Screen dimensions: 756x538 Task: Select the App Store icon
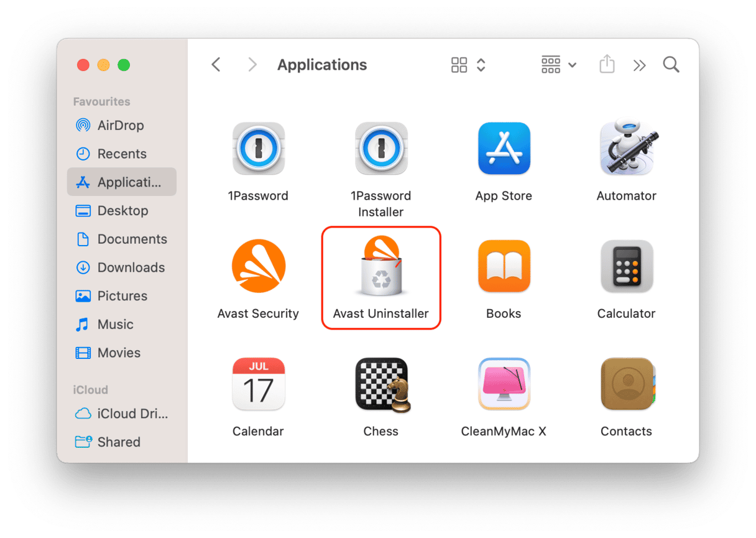pyautogui.click(x=504, y=149)
